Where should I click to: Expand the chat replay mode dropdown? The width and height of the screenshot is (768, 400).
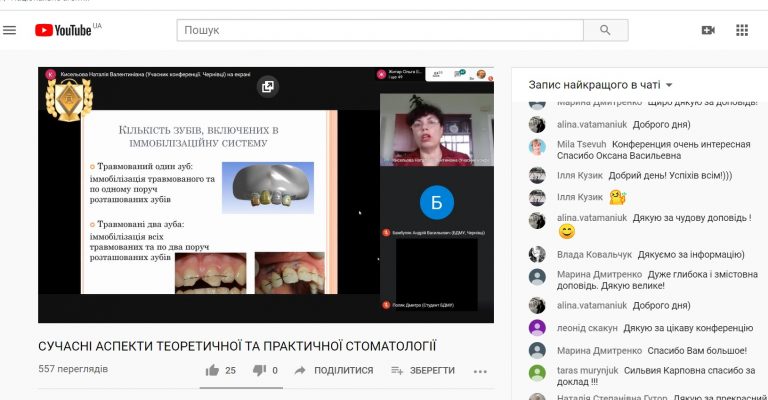click(601, 85)
